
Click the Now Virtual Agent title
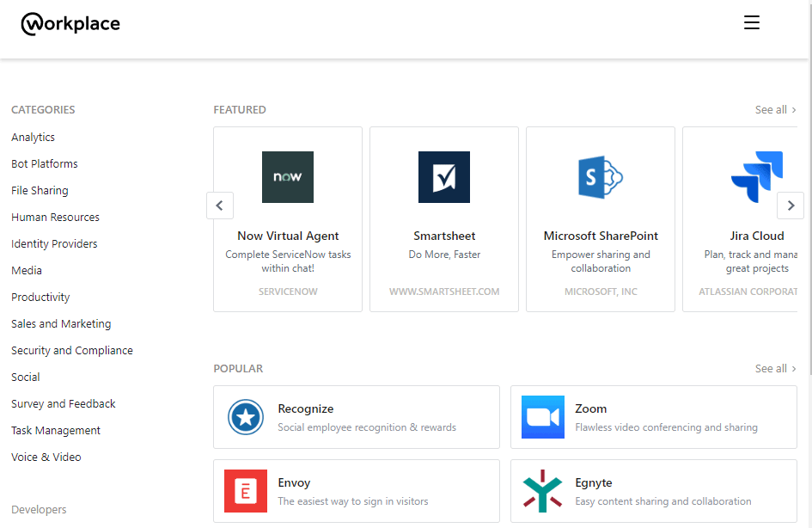coord(288,236)
